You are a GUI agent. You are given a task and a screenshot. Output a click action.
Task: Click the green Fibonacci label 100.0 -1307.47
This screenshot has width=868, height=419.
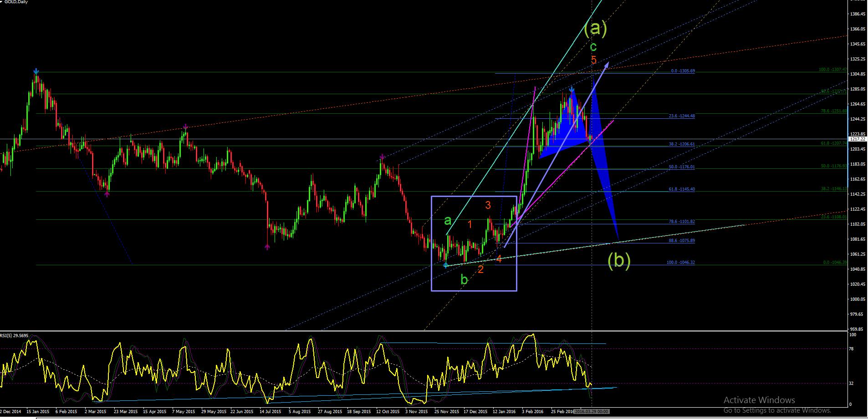[x=833, y=70]
